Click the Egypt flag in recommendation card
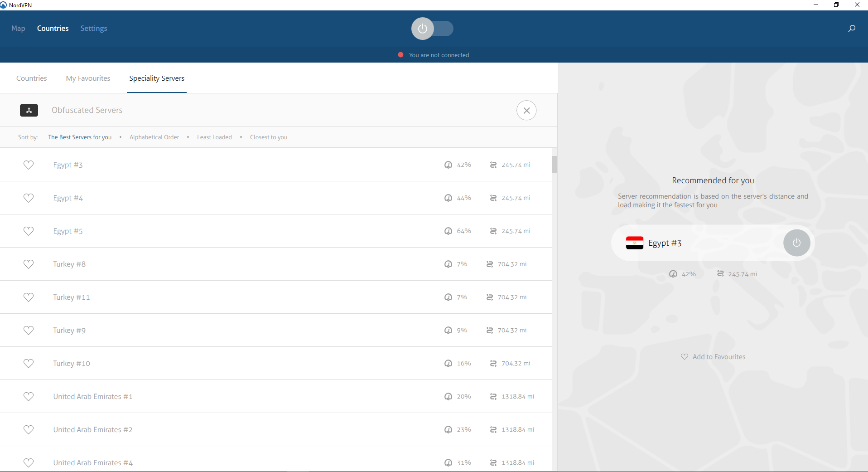Image resolution: width=868 pixels, height=472 pixels. pos(634,243)
